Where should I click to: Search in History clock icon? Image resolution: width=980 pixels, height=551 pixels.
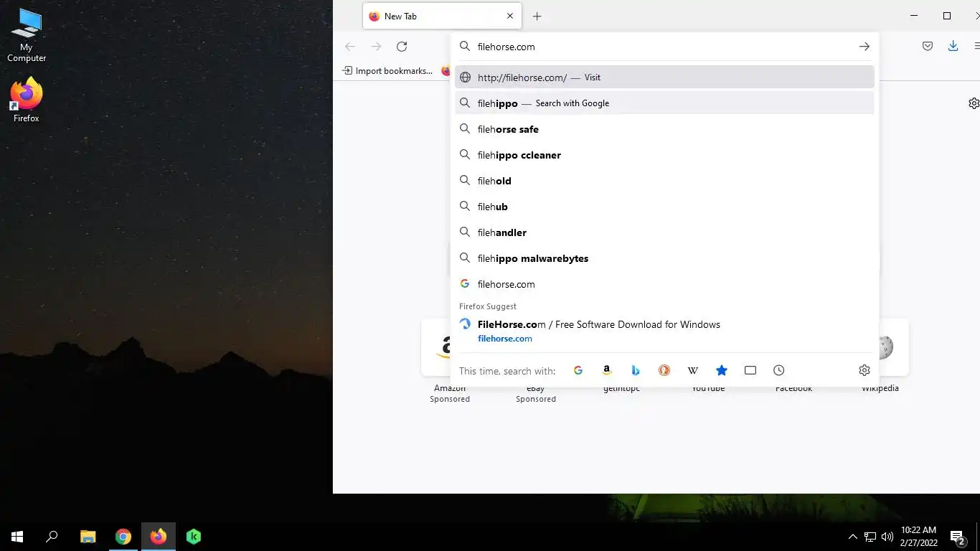pos(779,370)
